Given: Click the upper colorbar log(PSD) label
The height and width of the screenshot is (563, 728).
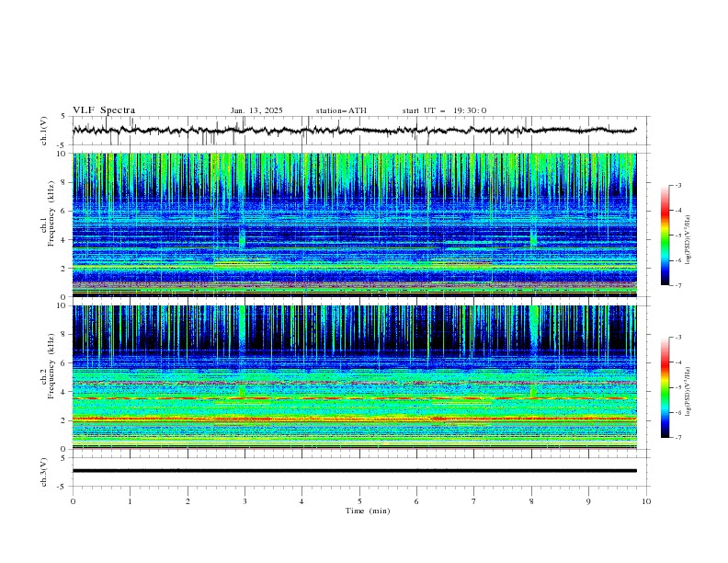Looking at the screenshot, I should coord(688,240).
